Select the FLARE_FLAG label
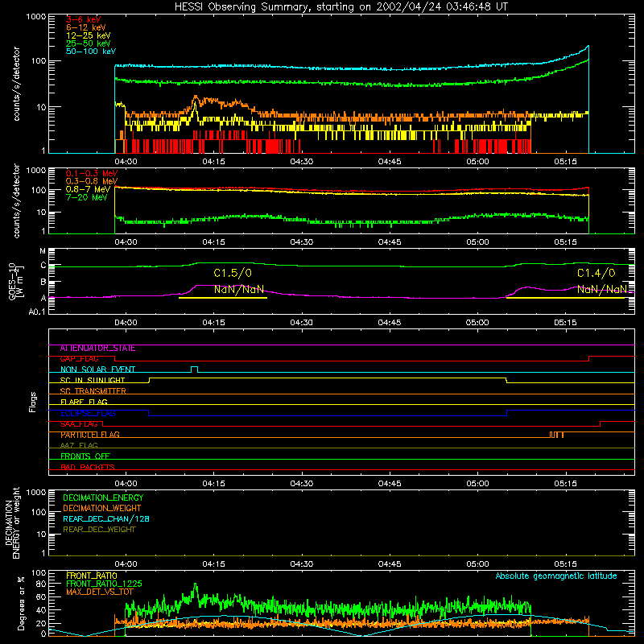The height and width of the screenshot is (644, 644). coord(84,402)
